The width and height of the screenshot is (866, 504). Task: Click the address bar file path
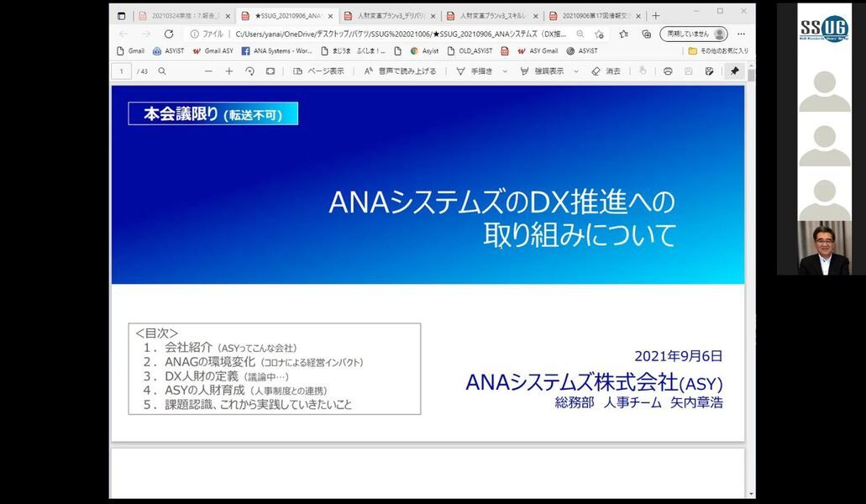401,34
